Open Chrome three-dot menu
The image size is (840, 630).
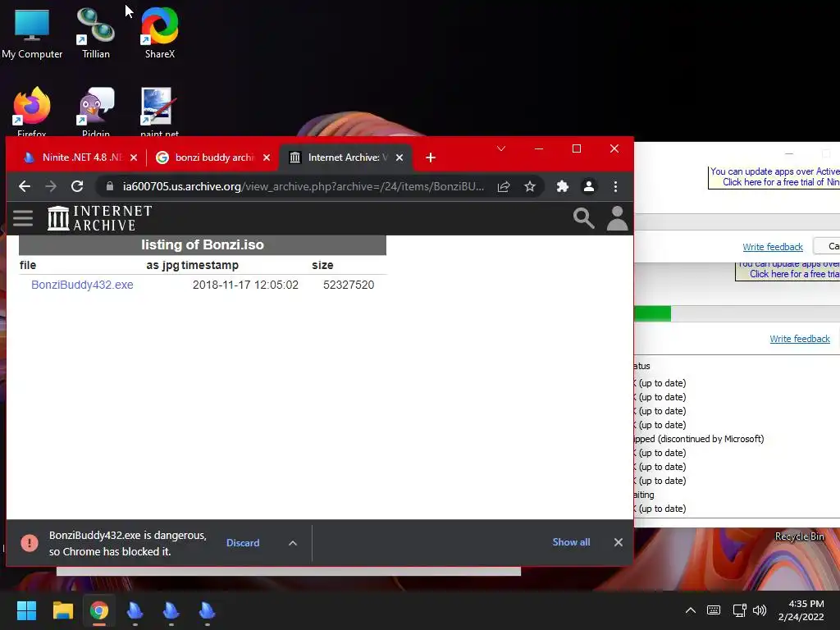click(x=615, y=186)
